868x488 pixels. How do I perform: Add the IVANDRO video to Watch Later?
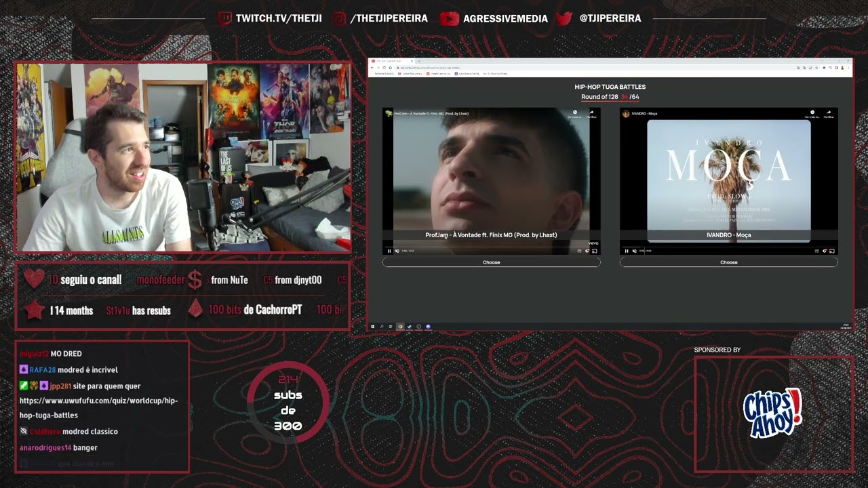click(812, 113)
